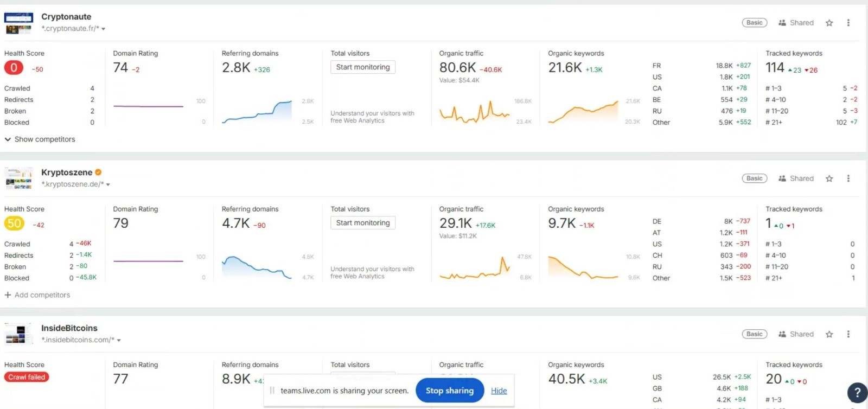Viewport: 868px width, 409px height.
Task: Click the InsideBitcoins site thumbnail
Action: (x=18, y=334)
